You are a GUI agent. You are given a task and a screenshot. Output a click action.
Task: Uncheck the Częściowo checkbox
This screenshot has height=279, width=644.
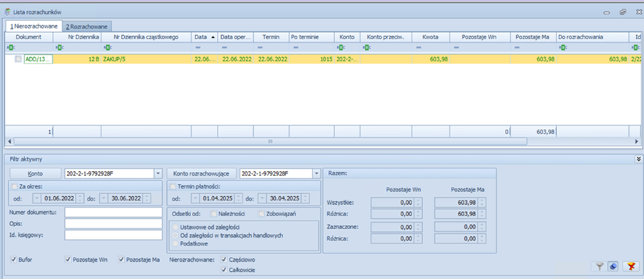coord(224,260)
